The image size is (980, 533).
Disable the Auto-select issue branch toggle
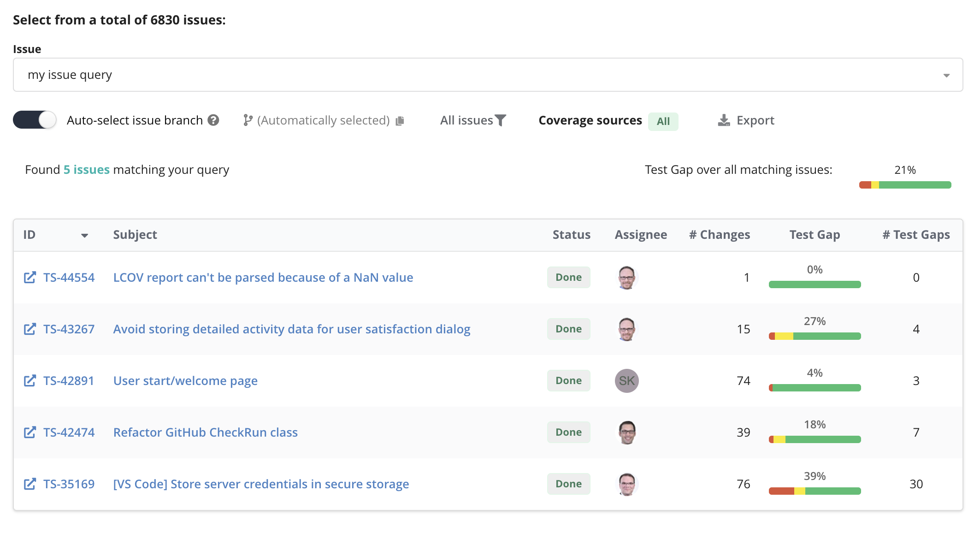[x=34, y=120]
